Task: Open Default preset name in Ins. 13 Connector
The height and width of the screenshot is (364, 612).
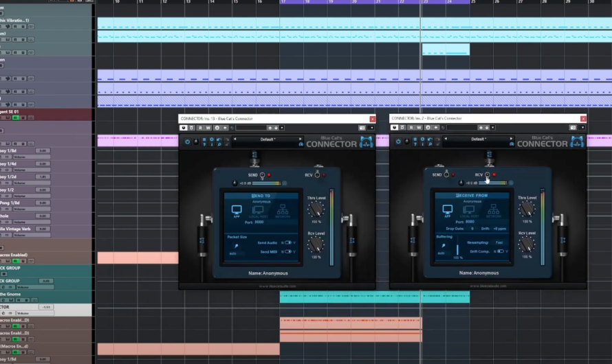Action: pos(267,139)
